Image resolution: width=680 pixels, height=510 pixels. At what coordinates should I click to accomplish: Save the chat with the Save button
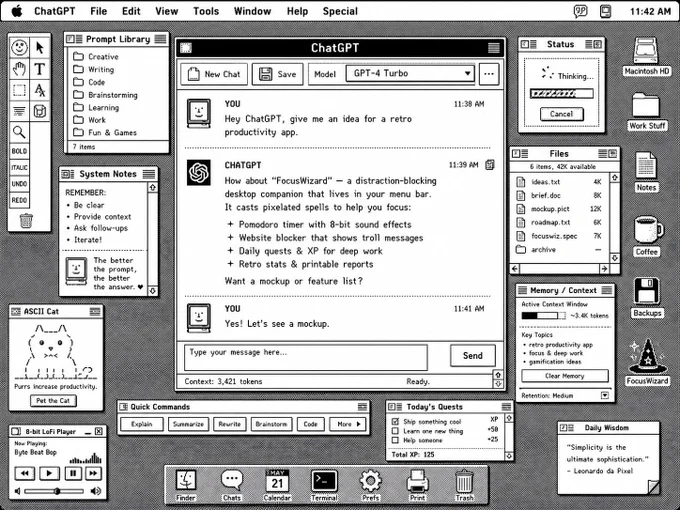coord(278,74)
